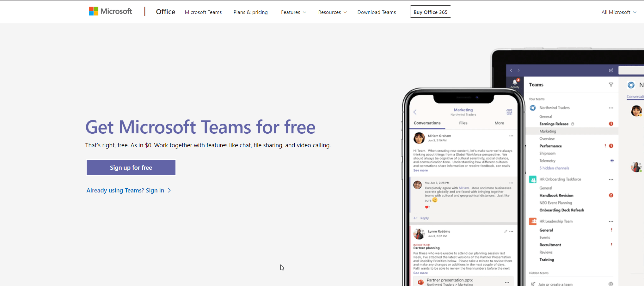Open more options for Northwind Traders
The height and width of the screenshot is (286, 644).
click(611, 108)
